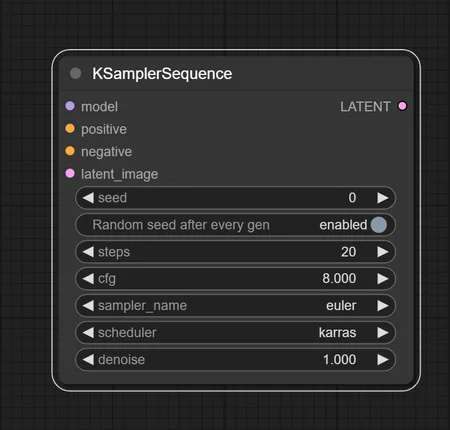This screenshot has height=430, width=450.
Task: Click the pink latent_image input socket
Action: tap(70, 173)
